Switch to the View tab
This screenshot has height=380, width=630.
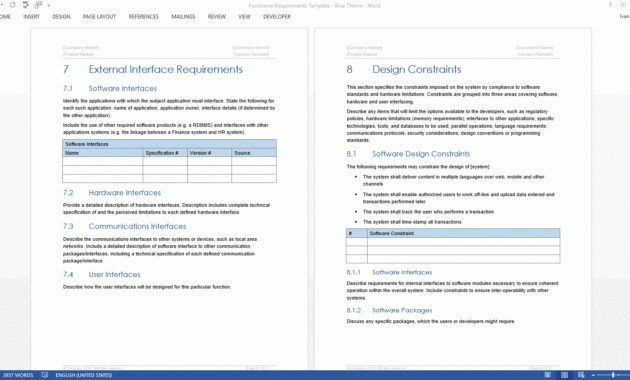click(244, 16)
